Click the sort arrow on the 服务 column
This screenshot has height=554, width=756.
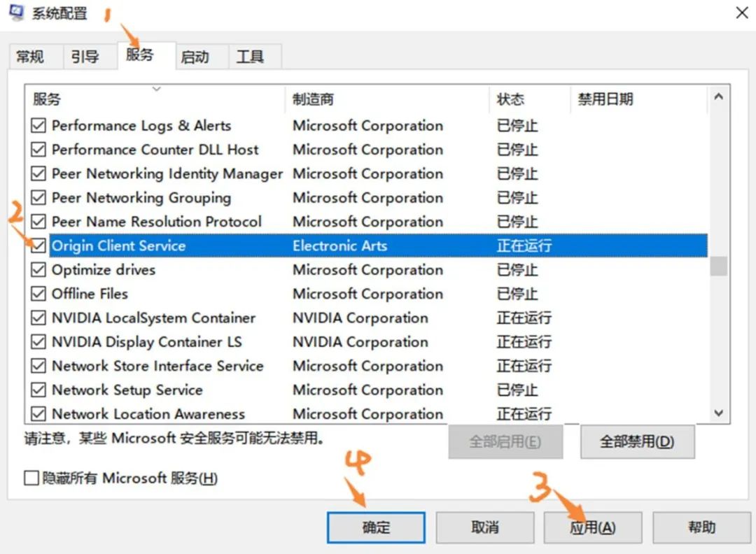[x=157, y=90]
